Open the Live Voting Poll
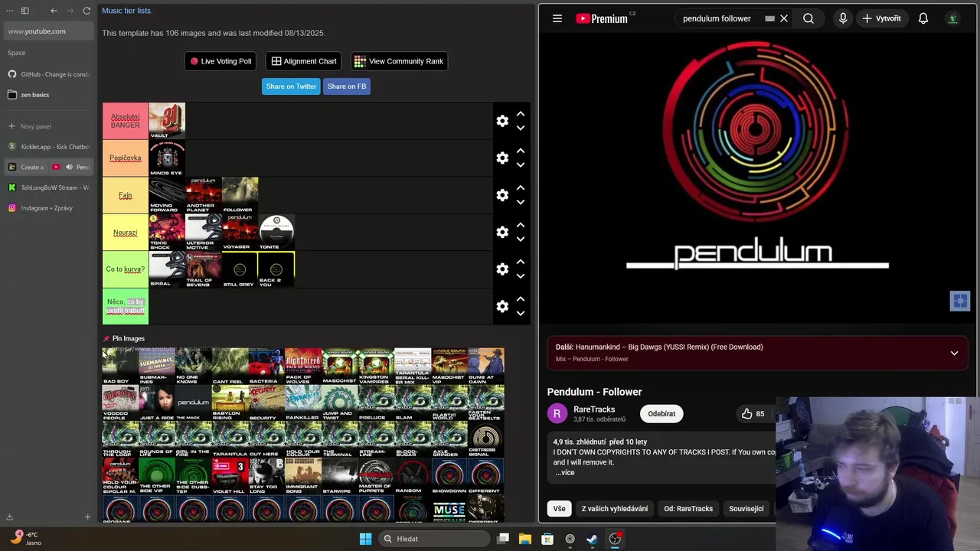 click(x=220, y=61)
